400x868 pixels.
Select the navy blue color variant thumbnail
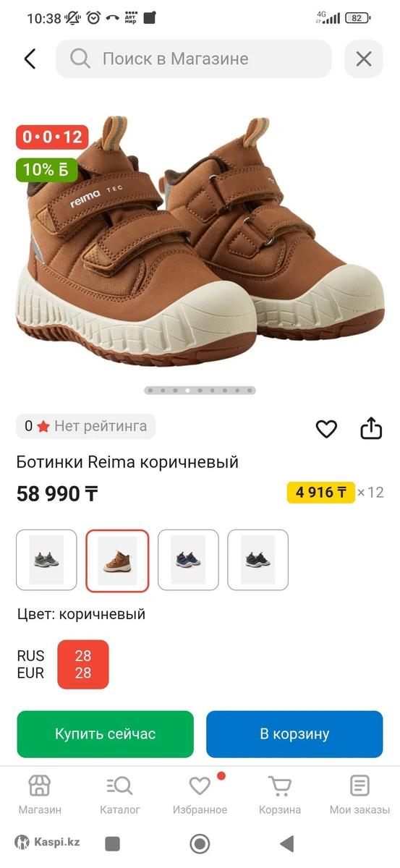click(188, 560)
